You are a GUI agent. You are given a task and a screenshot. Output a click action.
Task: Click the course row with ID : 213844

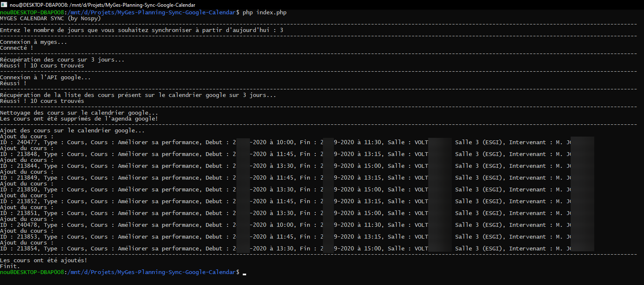pos(297,166)
